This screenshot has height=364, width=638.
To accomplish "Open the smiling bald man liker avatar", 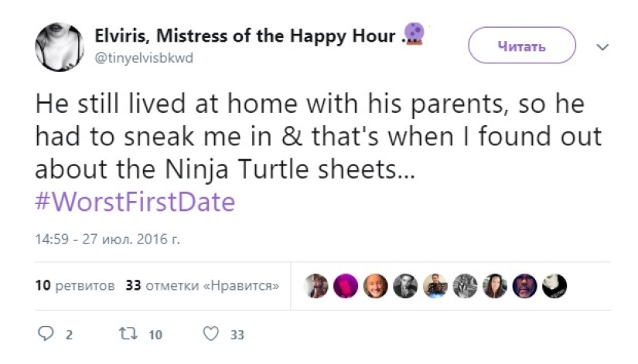I will (x=375, y=286).
